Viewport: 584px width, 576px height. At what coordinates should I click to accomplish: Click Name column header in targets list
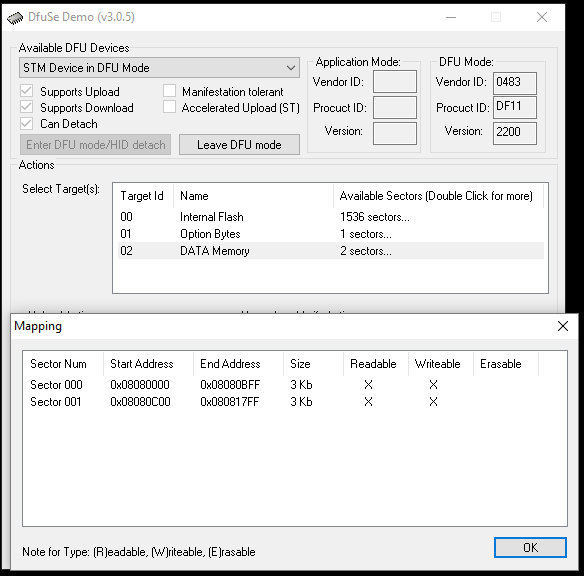click(x=253, y=196)
